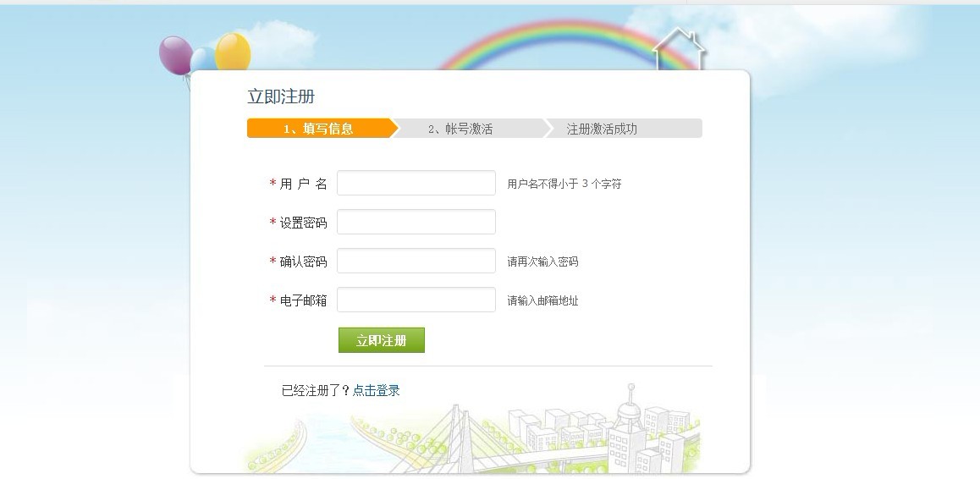Click the hint 用户名不得小于 3 个字符

tap(564, 184)
